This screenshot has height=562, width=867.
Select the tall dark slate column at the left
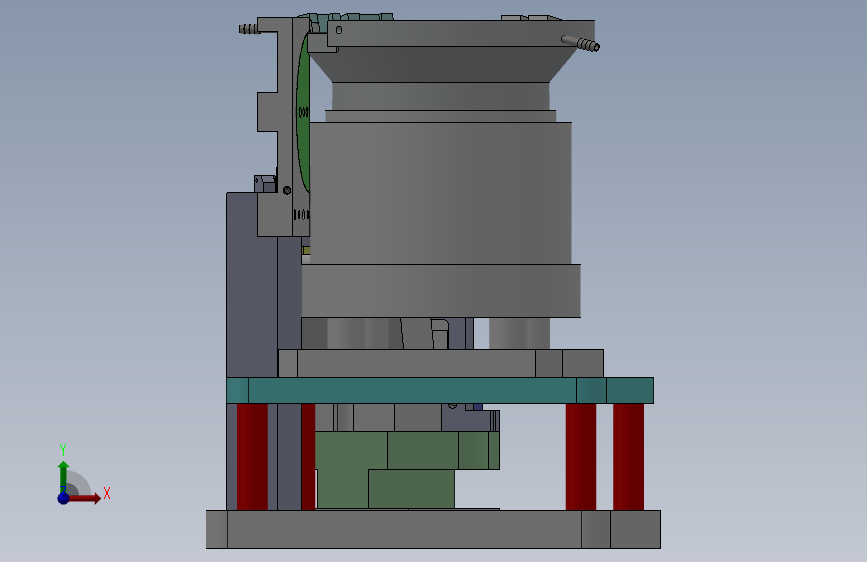click(252, 285)
